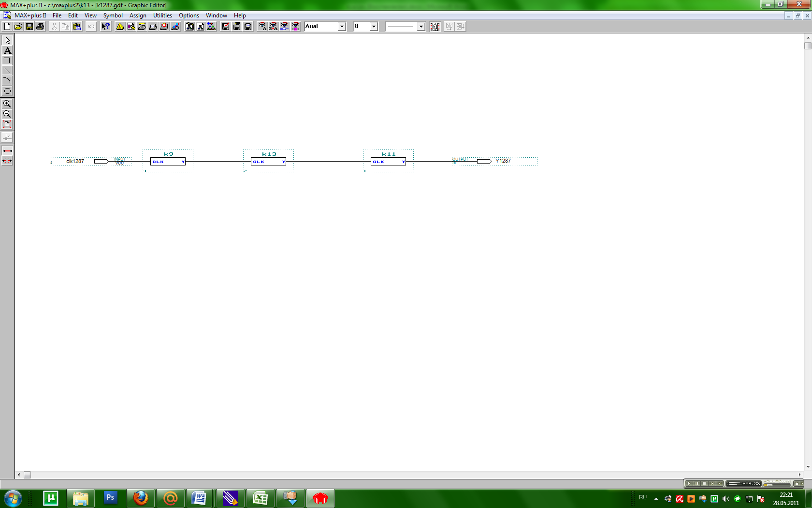Viewport: 812px width, 508px height.
Task: Click the hierarchy tree toolbar icon
Action: click(x=212, y=27)
